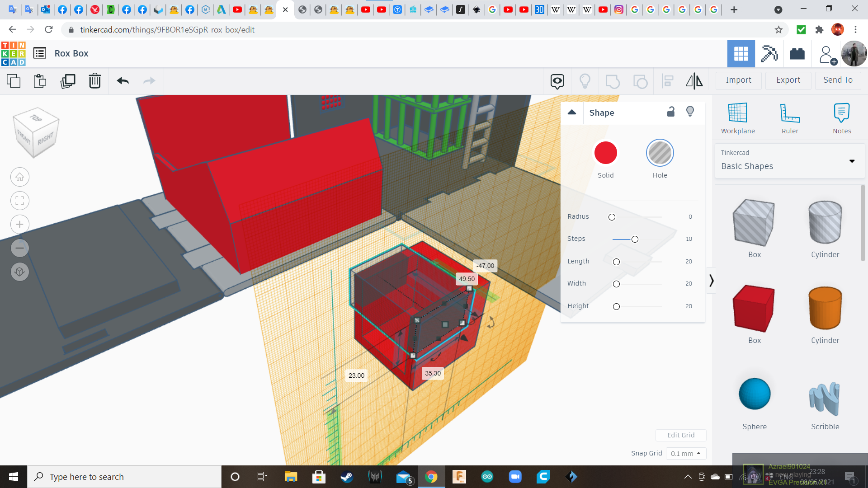Click the Export button

(x=788, y=80)
